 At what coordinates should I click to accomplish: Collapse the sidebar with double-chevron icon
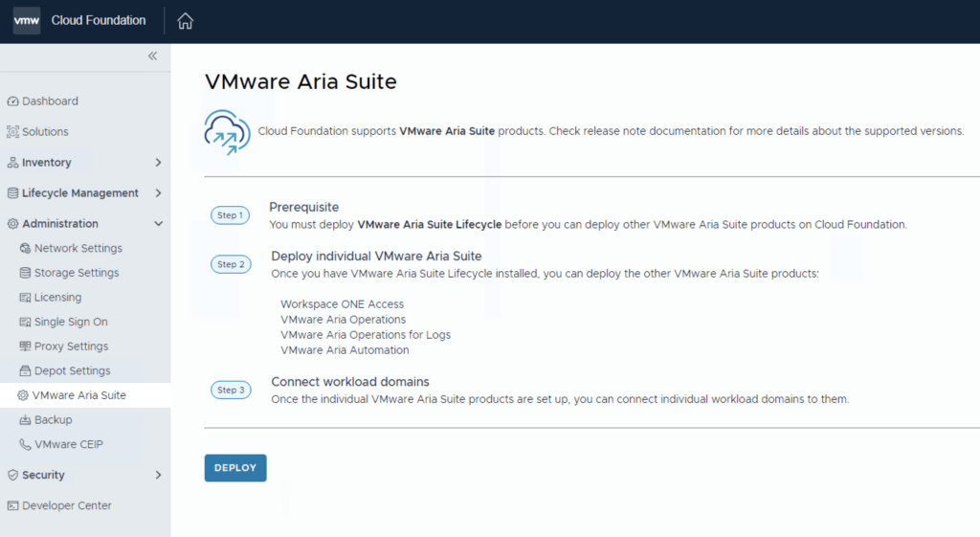152,56
